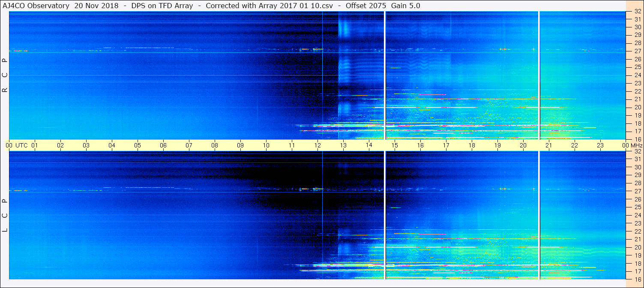Click the 'AJ4CO Observatory' title text
The height and width of the screenshot is (288, 644).
pyautogui.click(x=36, y=6)
